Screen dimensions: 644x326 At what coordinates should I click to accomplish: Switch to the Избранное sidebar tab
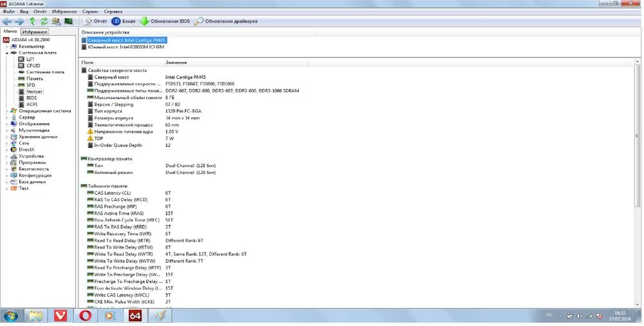[x=35, y=32]
